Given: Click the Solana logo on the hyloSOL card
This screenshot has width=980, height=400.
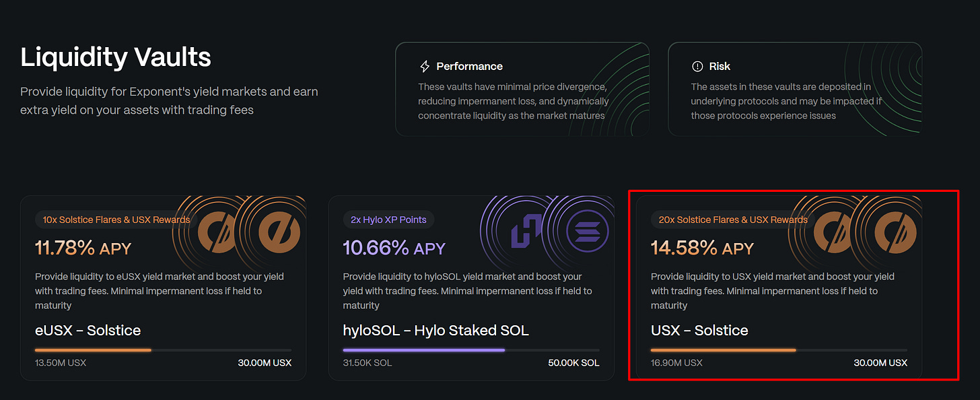Looking at the screenshot, I should click(587, 232).
